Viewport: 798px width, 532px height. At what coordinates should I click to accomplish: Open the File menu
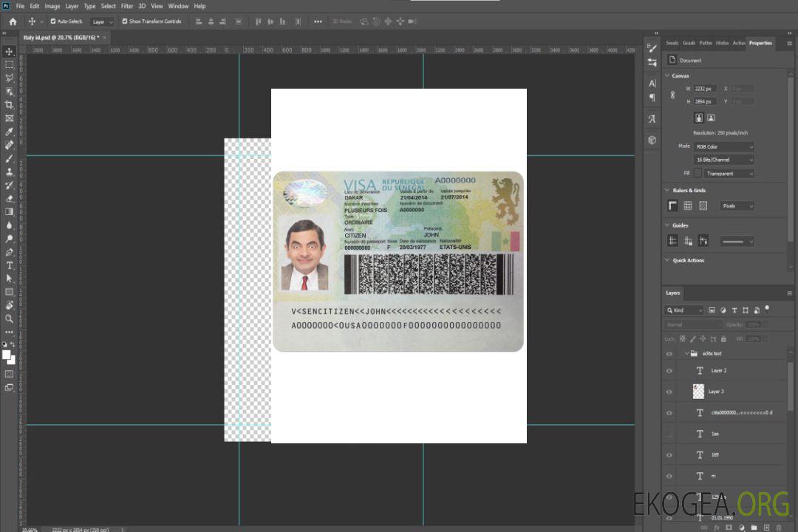tap(21, 6)
